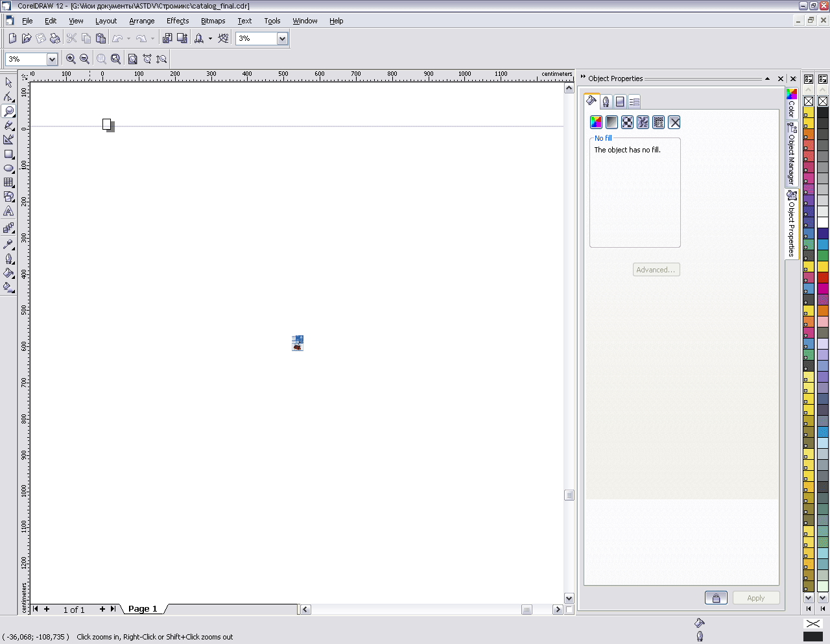Activate the Zoom tool in toolbox
This screenshot has height=644, width=830.
[x=8, y=111]
